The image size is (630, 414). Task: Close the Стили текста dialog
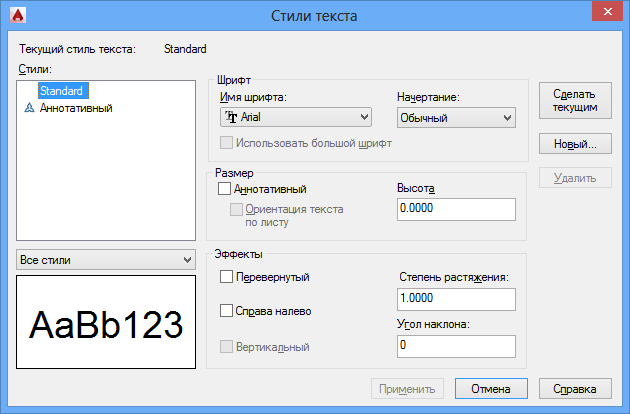pyautogui.click(x=608, y=12)
